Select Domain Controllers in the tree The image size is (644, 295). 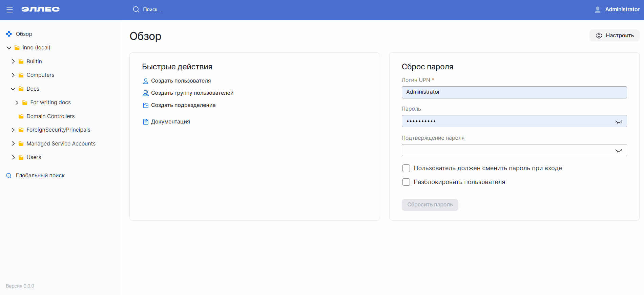[50, 116]
